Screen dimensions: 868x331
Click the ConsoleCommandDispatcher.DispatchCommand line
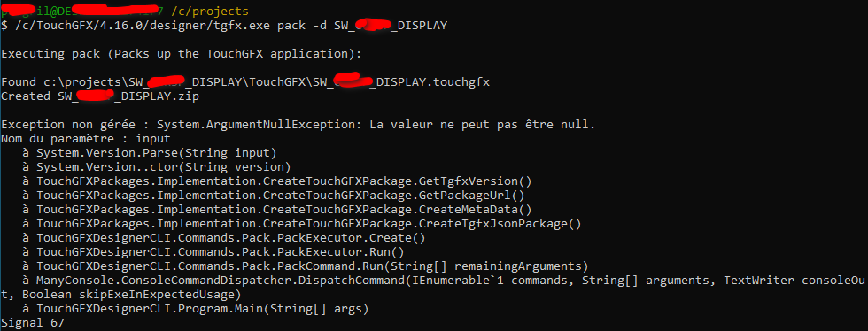tap(444, 281)
